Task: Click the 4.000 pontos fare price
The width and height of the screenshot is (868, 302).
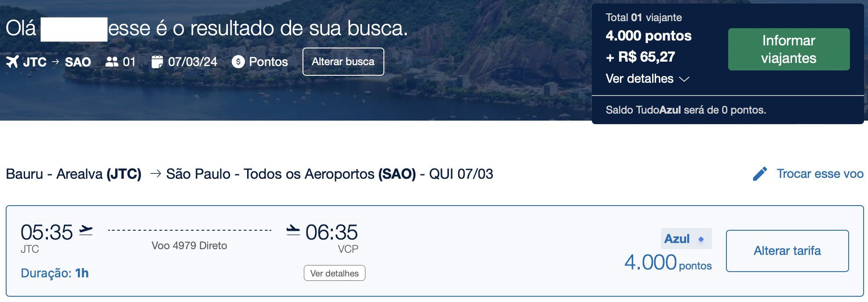Action: (x=668, y=263)
